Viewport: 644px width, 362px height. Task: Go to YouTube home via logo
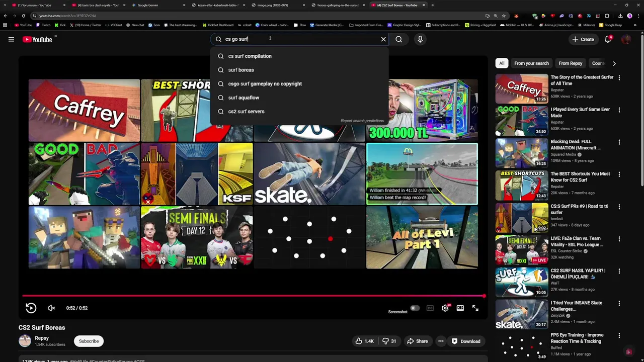pos(38,39)
